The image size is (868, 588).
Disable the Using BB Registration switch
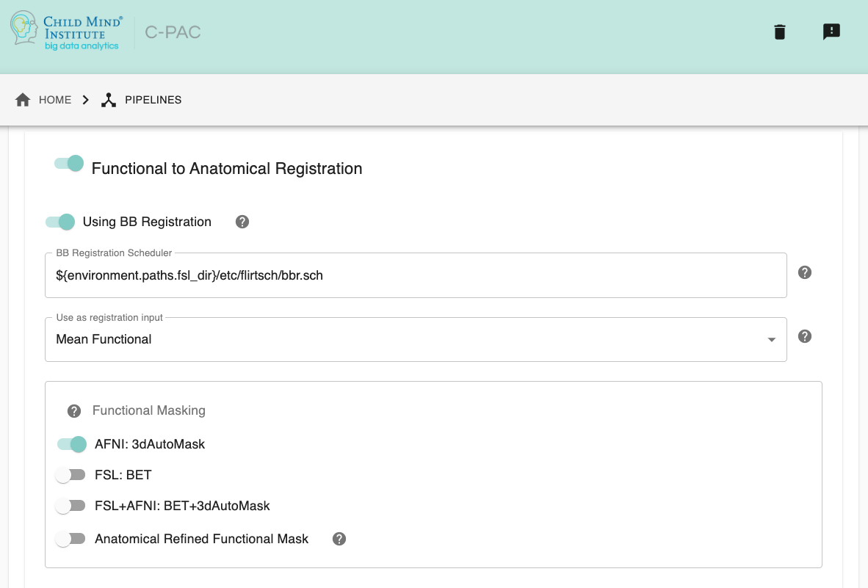pyautogui.click(x=60, y=222)
